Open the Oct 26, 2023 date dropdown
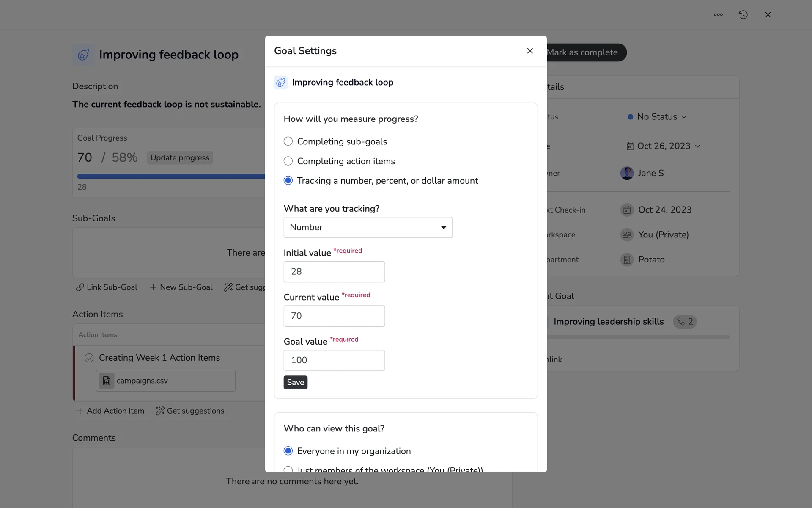Image resolution: width=812 pixels, height=508 pixels. 663,146
